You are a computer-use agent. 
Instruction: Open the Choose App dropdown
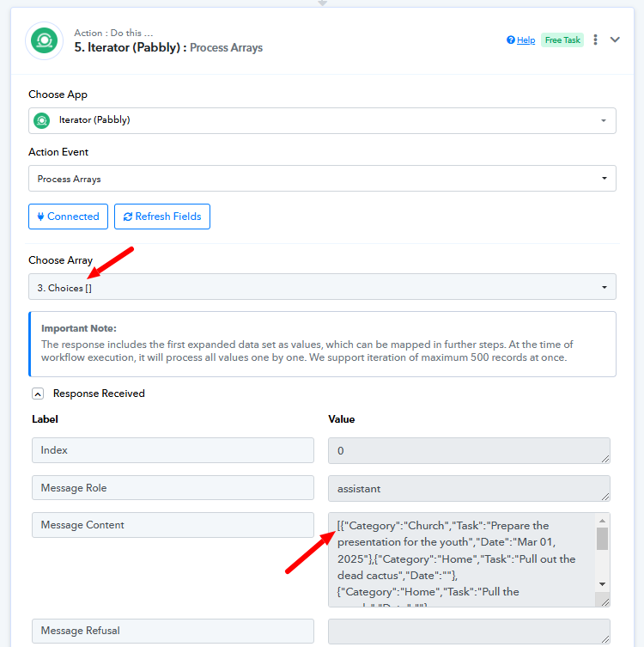point(322,120)
